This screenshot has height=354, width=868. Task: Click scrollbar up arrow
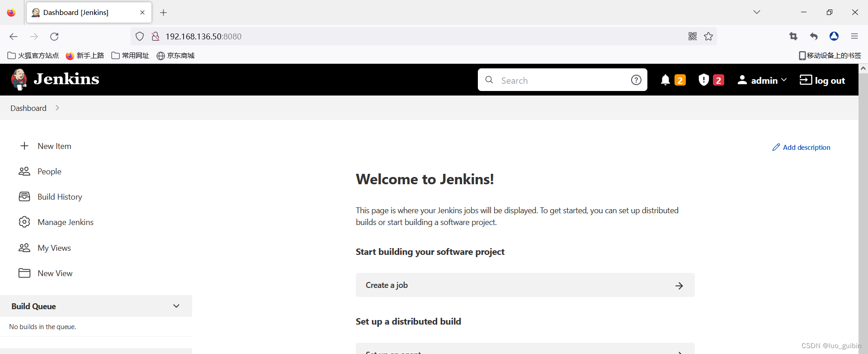point(863,68)
